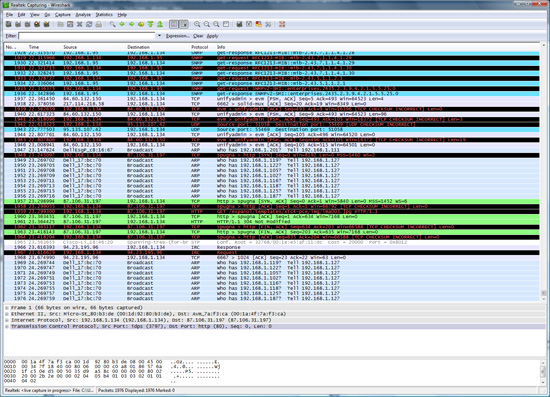
Task: Toggle auto scroll in live capture
Action: pyautogui.click(x=183, y=24)
